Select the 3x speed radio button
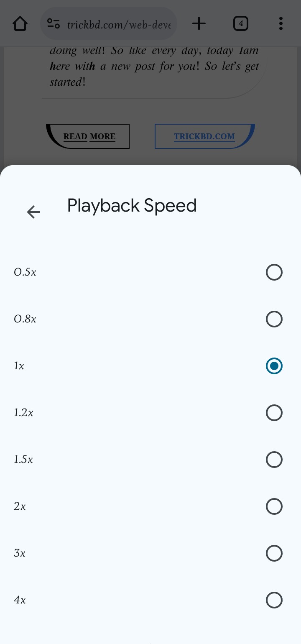The image size is (301, 644). tap(274, 553)
